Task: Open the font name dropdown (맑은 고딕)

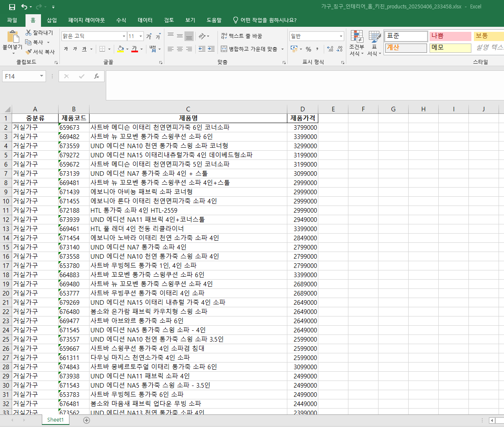Action: point(124,36)
